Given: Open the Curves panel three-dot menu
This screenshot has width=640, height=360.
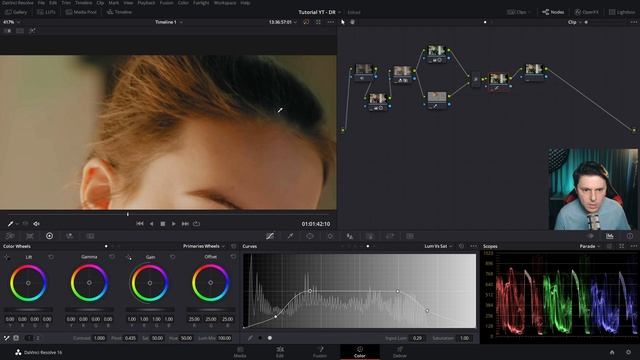Looking at the screenshot, I should pos(473,246).
